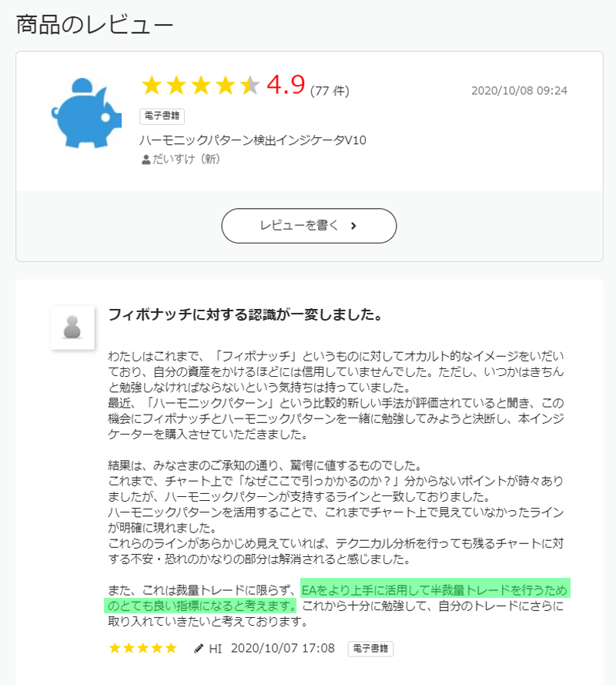Click the five-star rating of the review
The height and width of the screenshot is (685, 616).
click(142, 648)
